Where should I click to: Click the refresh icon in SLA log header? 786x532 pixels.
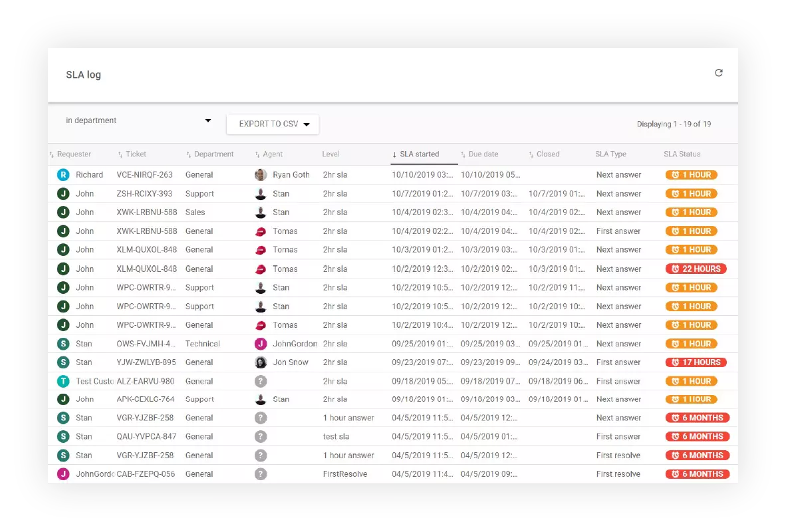click(718, 73)
